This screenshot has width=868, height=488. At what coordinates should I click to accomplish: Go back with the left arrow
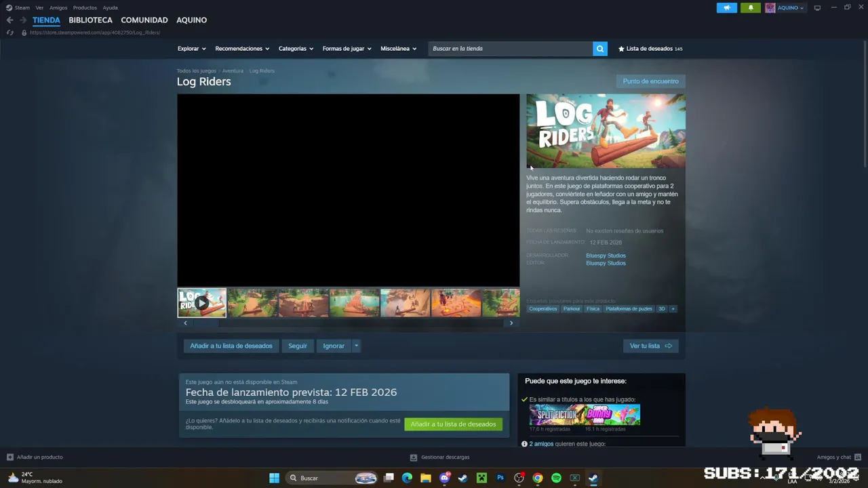pos(9,20)
